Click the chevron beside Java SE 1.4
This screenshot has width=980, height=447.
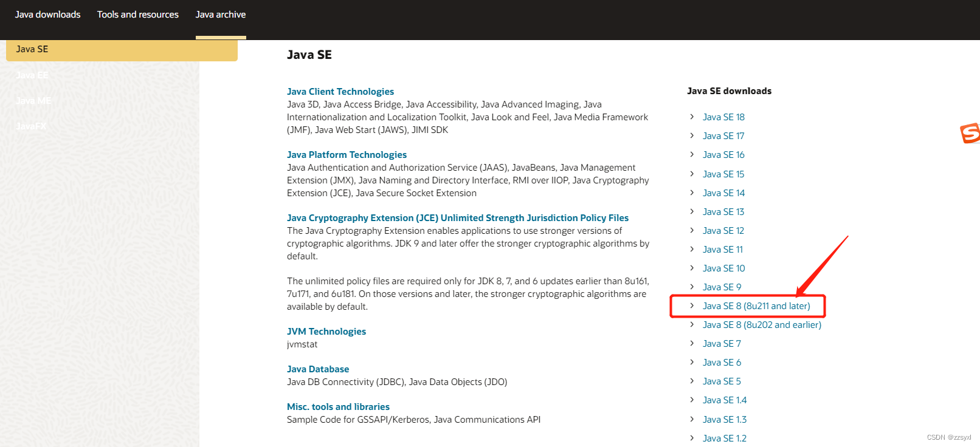click(x=692, y=400)
